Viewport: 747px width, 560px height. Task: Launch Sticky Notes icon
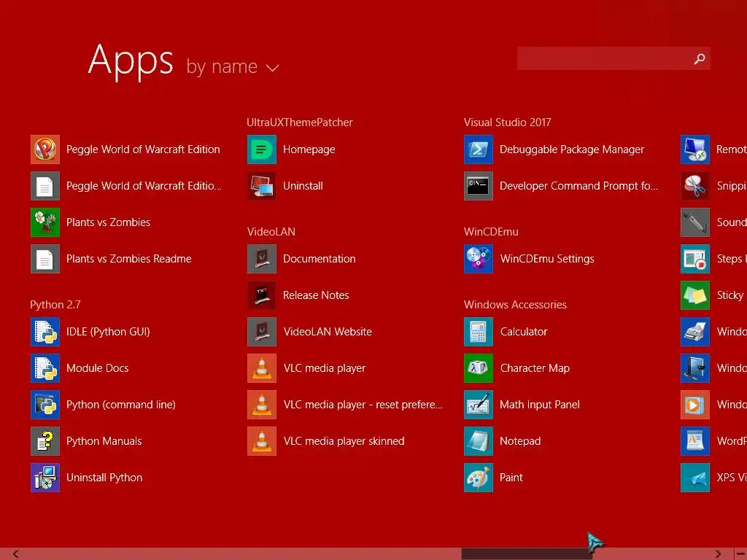[695, 295]
